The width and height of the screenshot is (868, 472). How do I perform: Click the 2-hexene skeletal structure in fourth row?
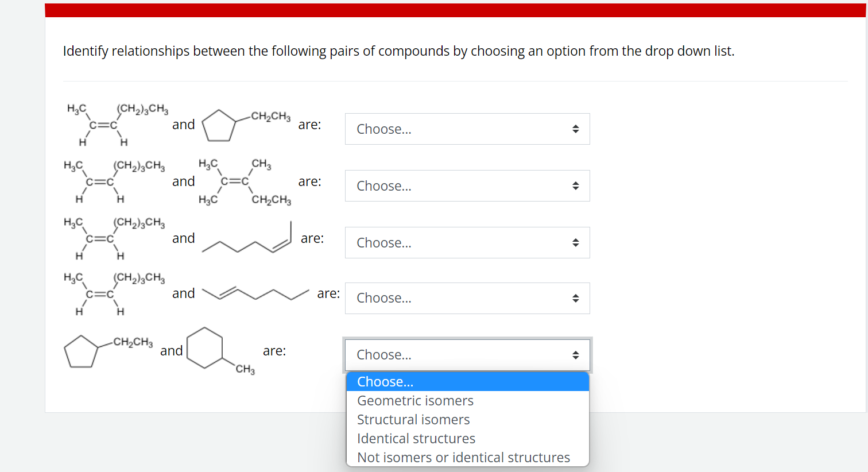click(256, 293)
